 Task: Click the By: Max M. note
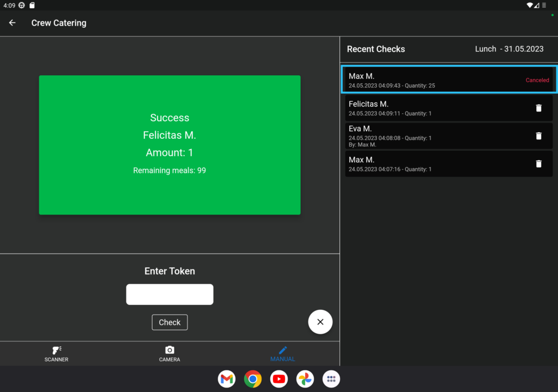click(x=362, y=145)
